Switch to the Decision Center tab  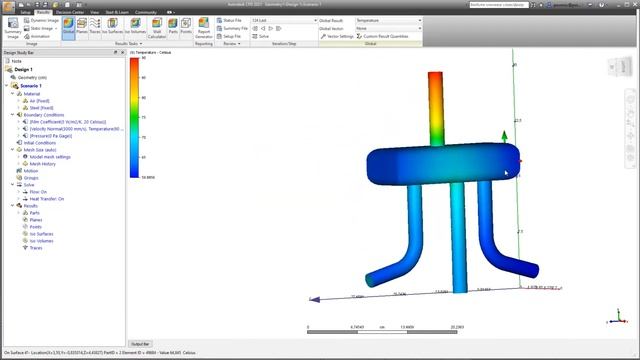point(70,12)
